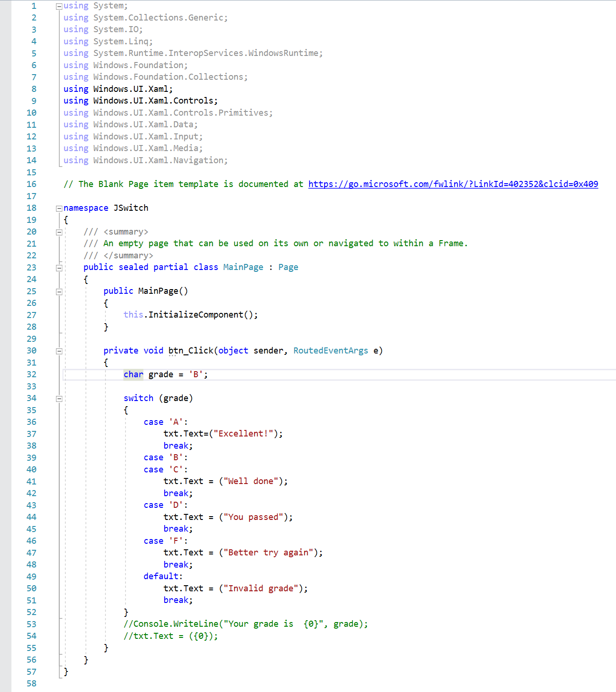
Task: Open the Blank Page template documentation link
Action: point(452,184)
